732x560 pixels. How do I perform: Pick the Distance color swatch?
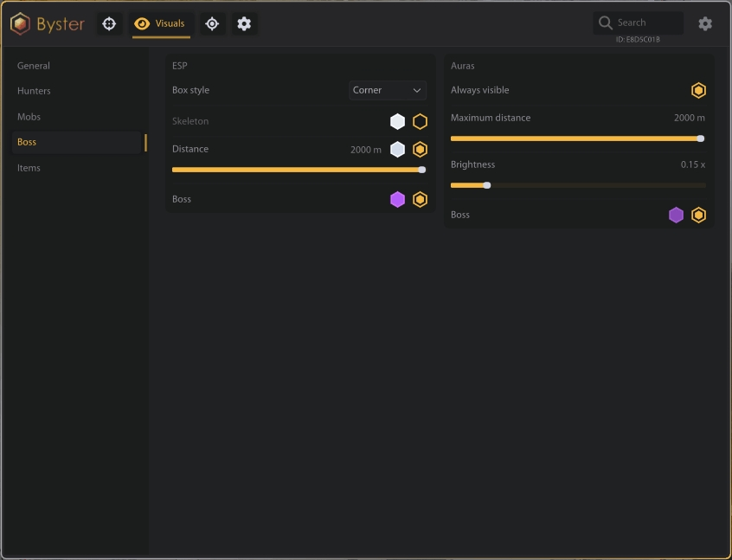[397, 150]
